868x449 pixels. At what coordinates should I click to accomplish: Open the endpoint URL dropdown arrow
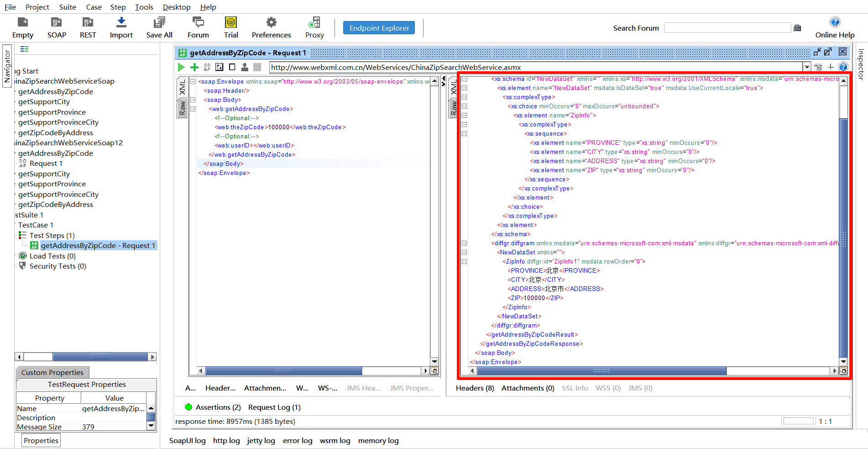pyautogui.click(x=807, y=67)
